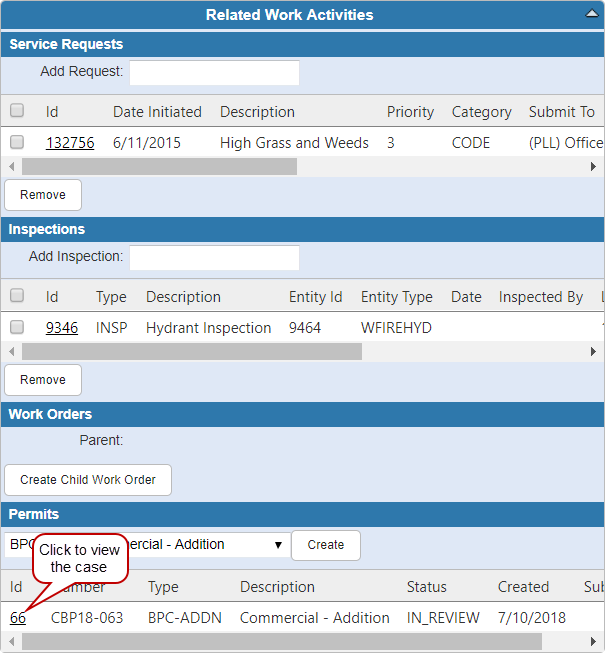Toggle the Inspections header select-all checkbox
Screen dimensions: 605x653
point(17,296)
